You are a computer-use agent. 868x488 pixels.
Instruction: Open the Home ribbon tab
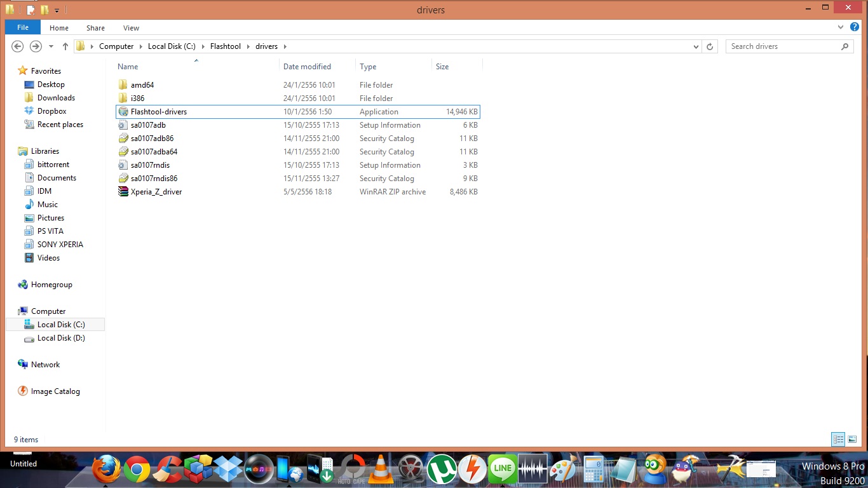(59, 28)
